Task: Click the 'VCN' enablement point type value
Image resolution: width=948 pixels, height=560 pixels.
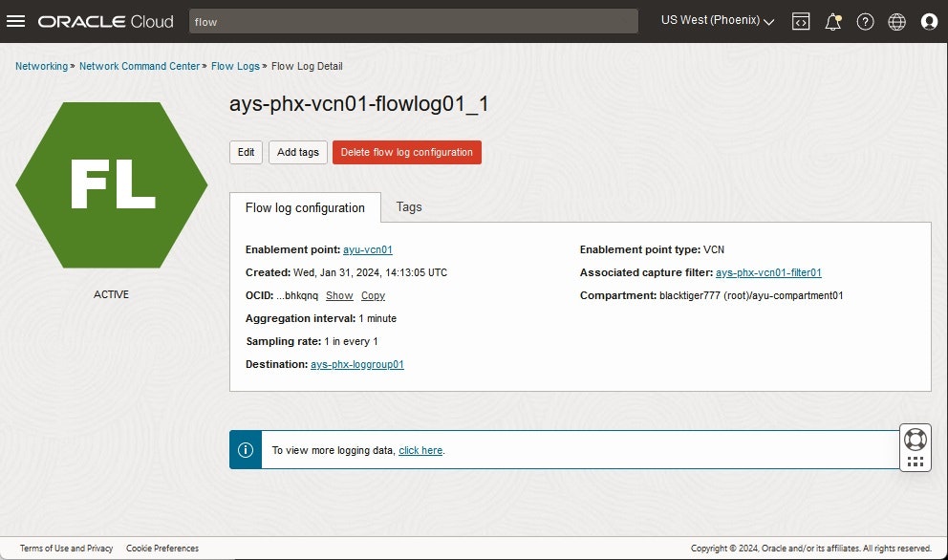Action: point(714,249)
